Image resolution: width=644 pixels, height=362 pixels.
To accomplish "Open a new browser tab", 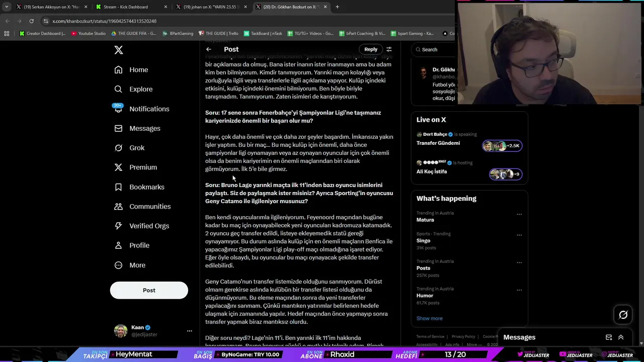I will (337, 7).
